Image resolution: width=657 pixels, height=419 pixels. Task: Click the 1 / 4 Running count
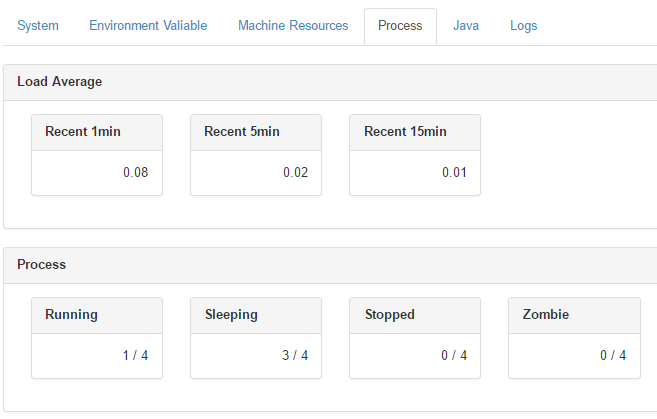click(137, 356)
